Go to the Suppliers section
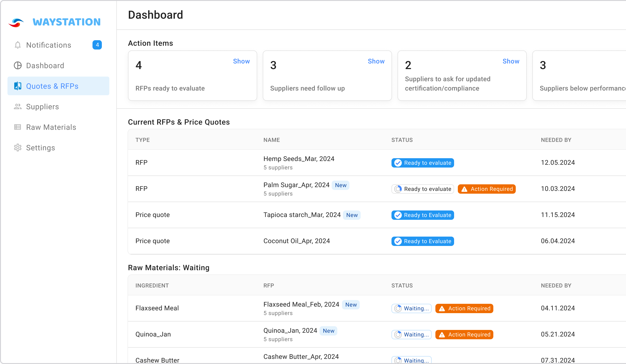Screen dimensions: 626x364 pos(43,106)
